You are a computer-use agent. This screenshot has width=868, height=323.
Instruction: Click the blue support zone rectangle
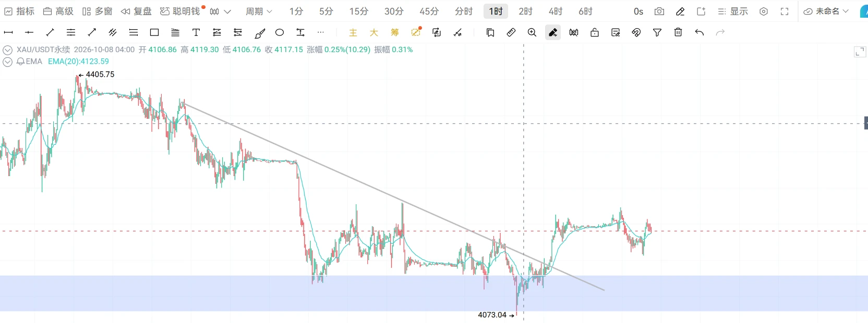click(434, 293)
